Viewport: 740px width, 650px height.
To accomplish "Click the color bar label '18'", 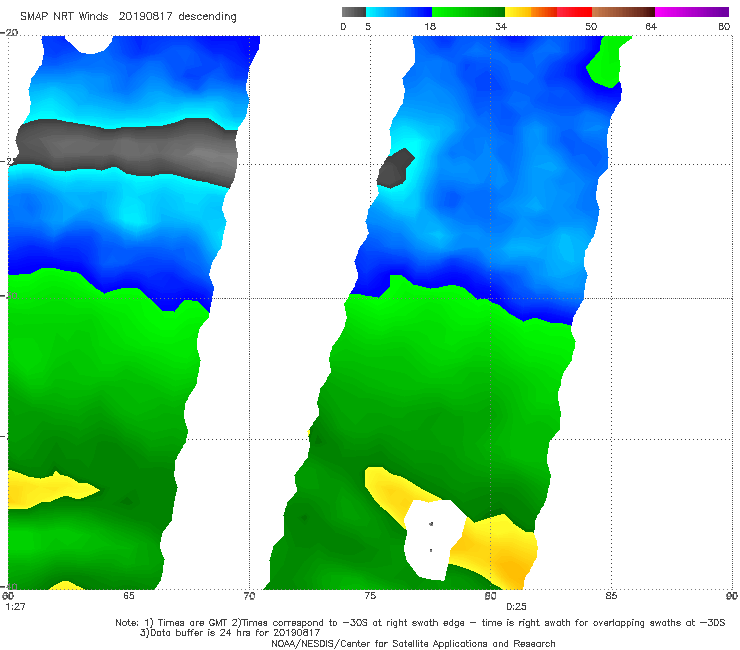I will (x=430, y=26).
